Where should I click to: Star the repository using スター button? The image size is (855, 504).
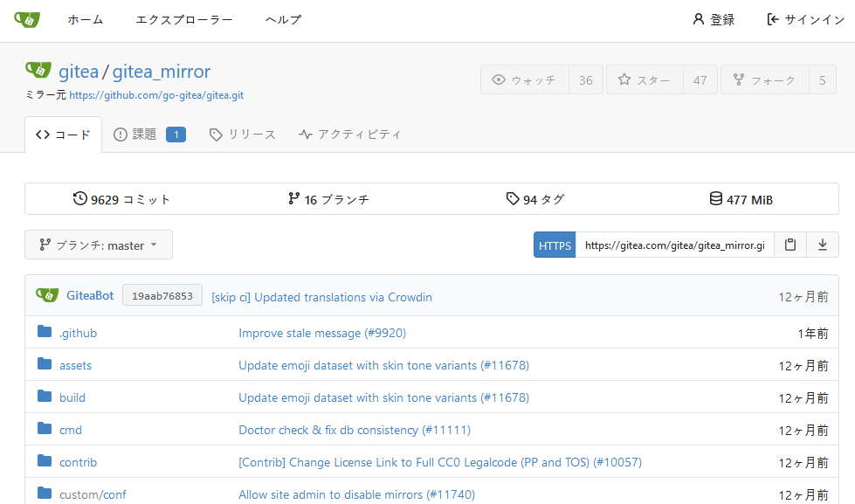click(645, 79)
